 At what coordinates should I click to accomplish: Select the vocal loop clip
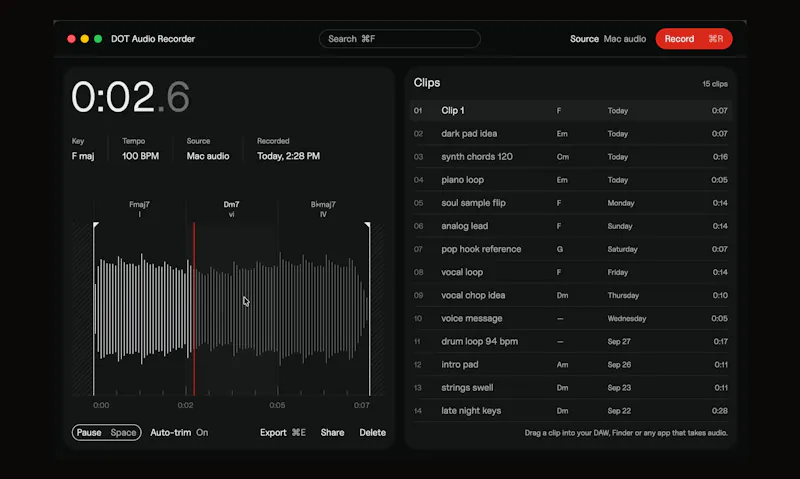tap(570, 272)
